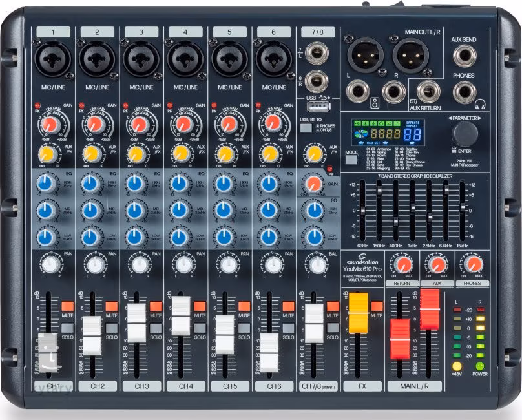Click the channel 1 MIC/LINE combo input
The image size is (522, 420).
tap(52, 60)
